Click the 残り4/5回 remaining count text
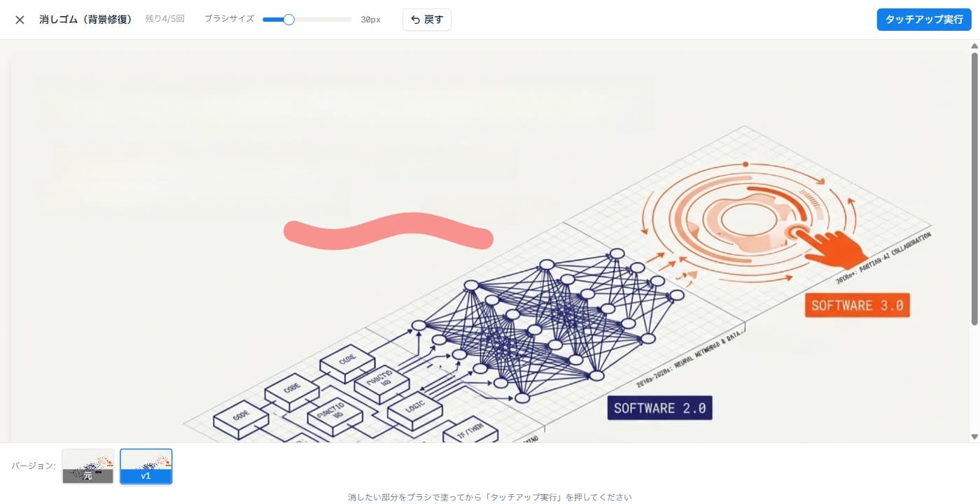Screen dimensions: 980x504 164,19
